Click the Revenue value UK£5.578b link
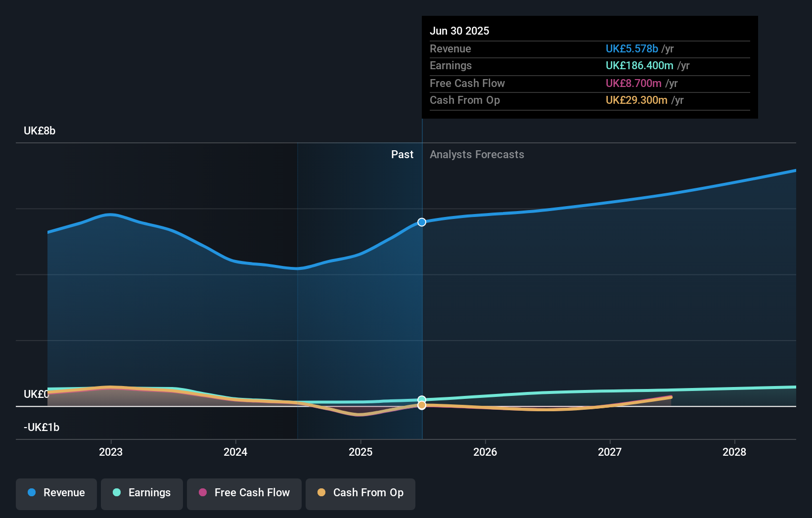Image resolution: width=812 pixels, height=518 pixels. point(632,48)
